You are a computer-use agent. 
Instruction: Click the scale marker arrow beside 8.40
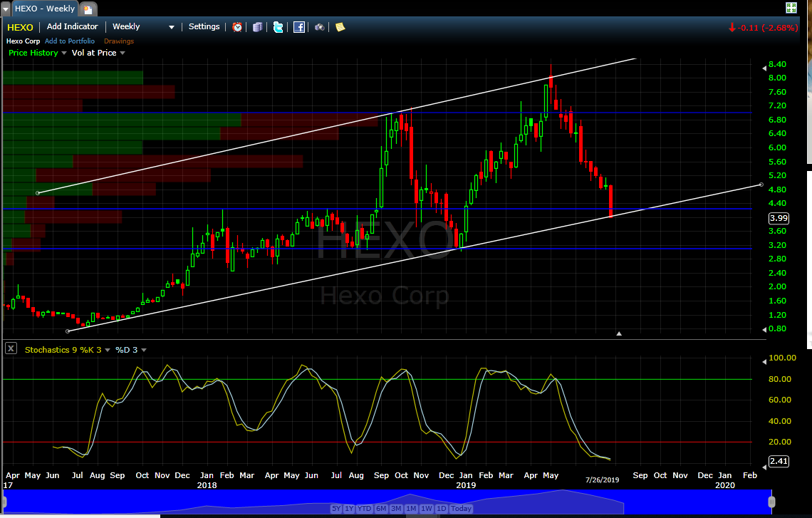[764, 68]
